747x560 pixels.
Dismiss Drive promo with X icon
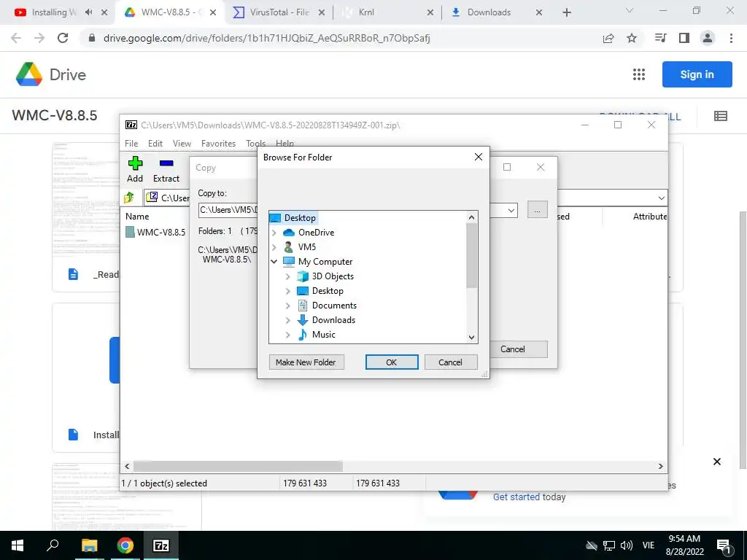(x=716, y=462)
